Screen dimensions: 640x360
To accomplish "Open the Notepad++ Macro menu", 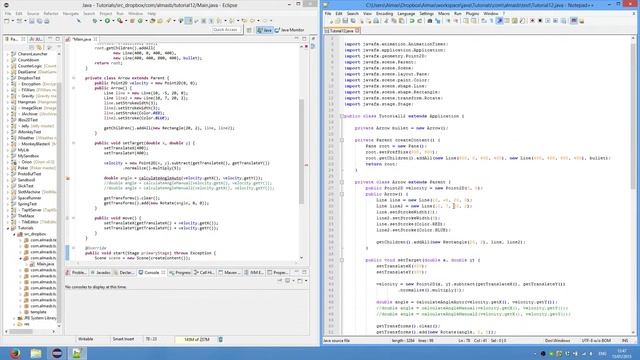I will [443, 13].
